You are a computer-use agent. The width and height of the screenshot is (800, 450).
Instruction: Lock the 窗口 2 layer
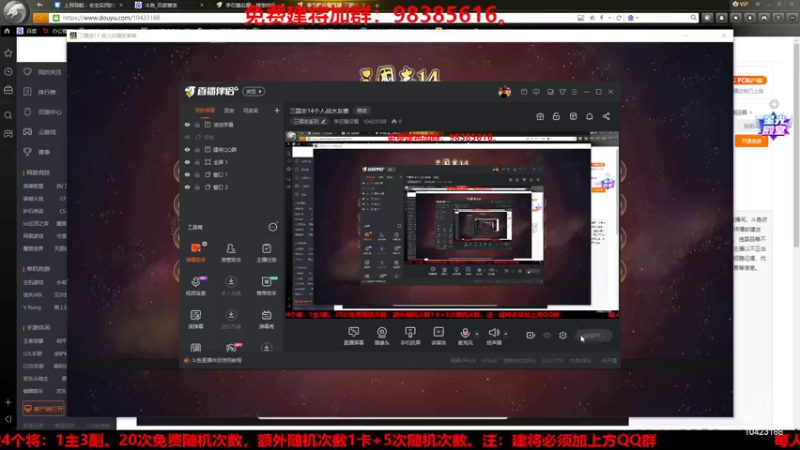pos(197,187)
